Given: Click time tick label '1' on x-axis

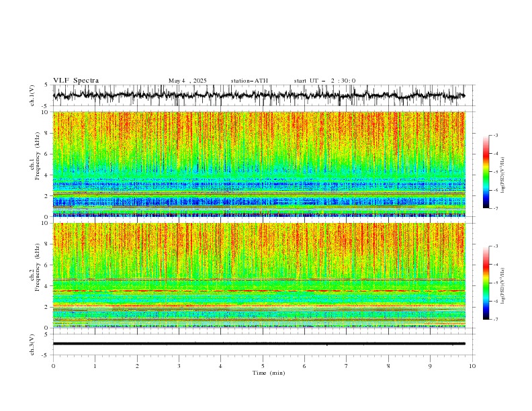Looking at the screenshot, I should pos(95,366).
